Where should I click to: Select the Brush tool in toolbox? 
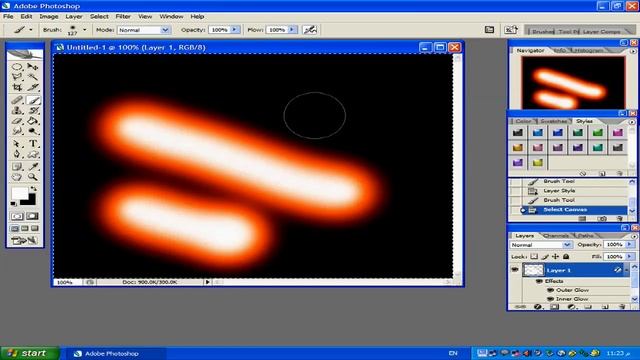click(x=33, y=100)
